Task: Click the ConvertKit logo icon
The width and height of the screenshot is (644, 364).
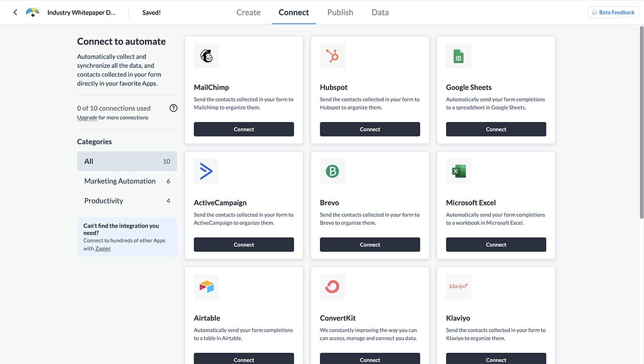Action: tap(332, 287)
